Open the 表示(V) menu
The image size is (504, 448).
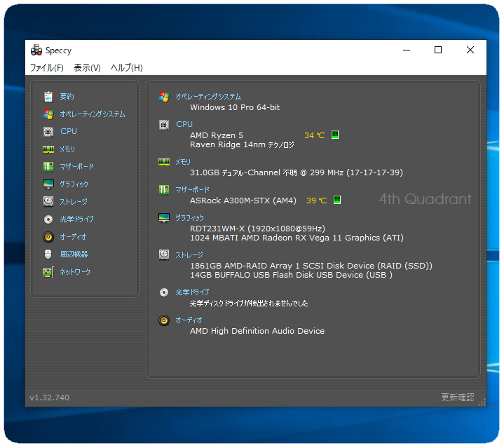click(x=87, y=68)
